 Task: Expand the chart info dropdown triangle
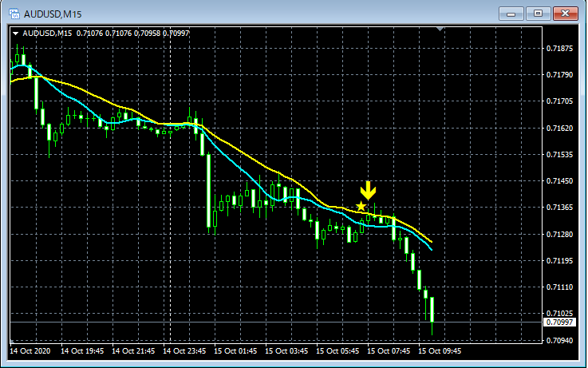(x=15, y=34)
